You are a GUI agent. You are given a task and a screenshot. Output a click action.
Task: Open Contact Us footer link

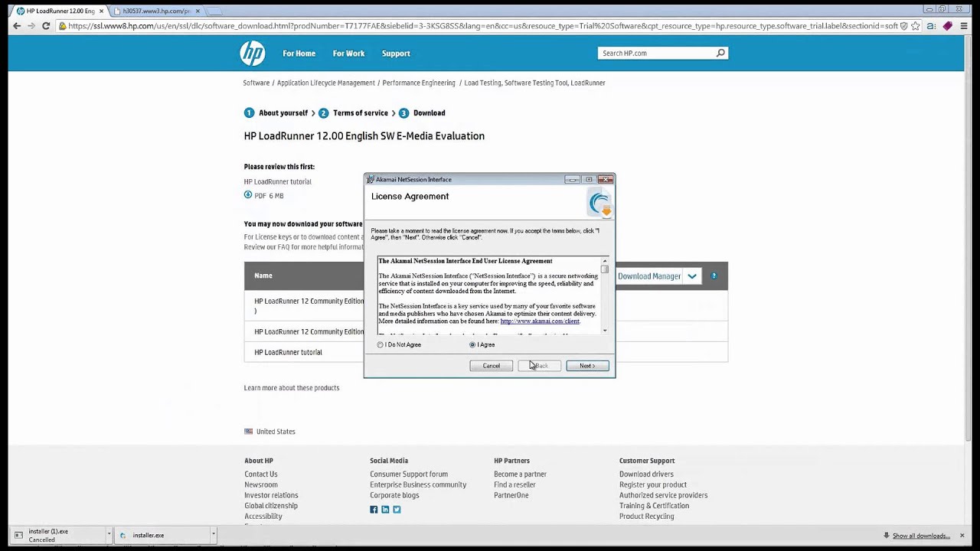(261, 474)
